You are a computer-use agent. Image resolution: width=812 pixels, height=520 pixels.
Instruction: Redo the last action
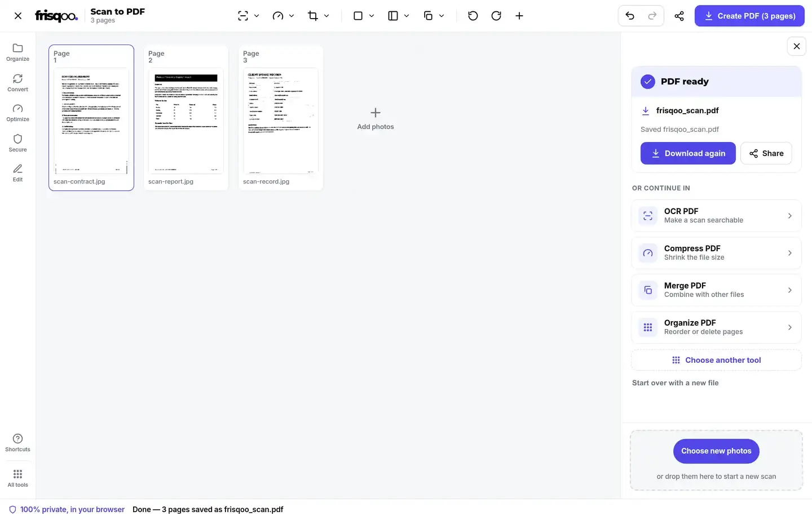[x=652, y=16]
